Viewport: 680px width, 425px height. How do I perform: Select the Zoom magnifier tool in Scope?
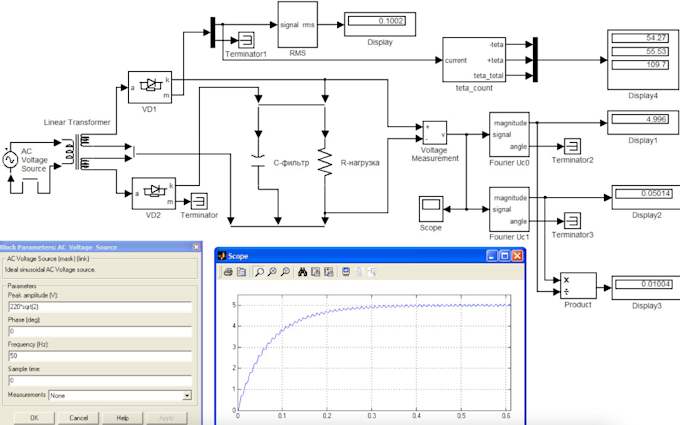[259, 272]
